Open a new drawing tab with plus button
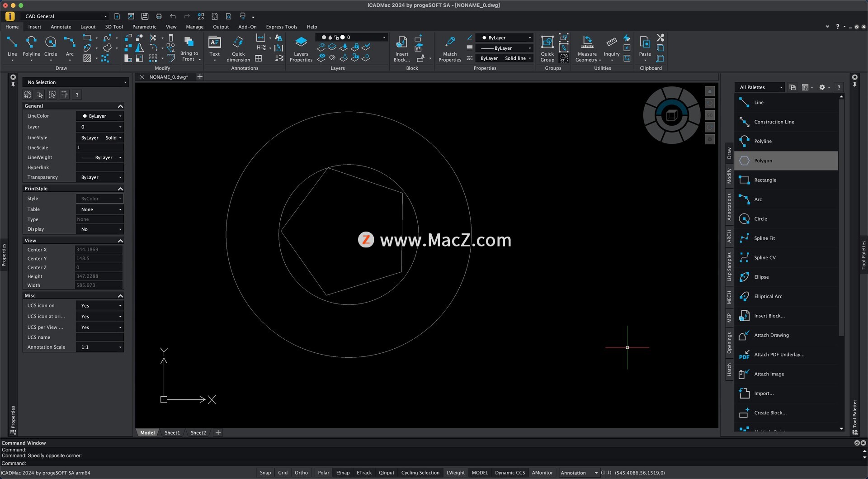868x479 pixels. (200, 77)
